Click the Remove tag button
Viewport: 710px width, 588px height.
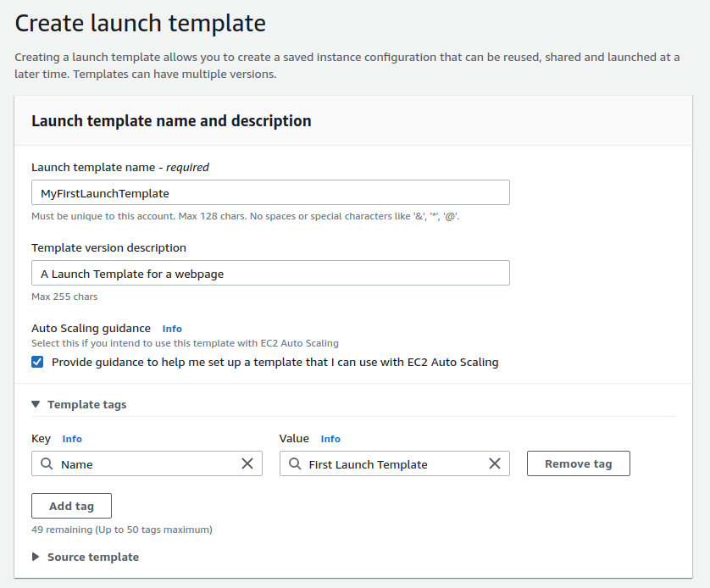(578, 463)
